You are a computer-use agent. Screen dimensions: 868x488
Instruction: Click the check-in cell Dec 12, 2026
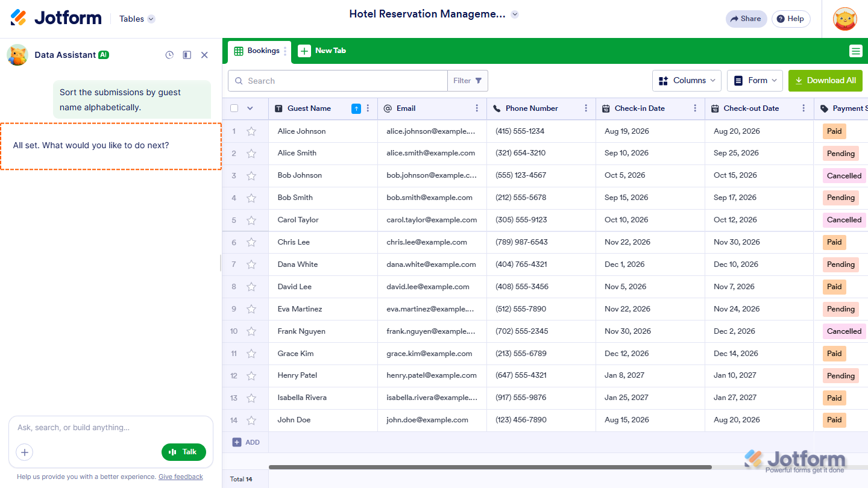pos(650,354)
